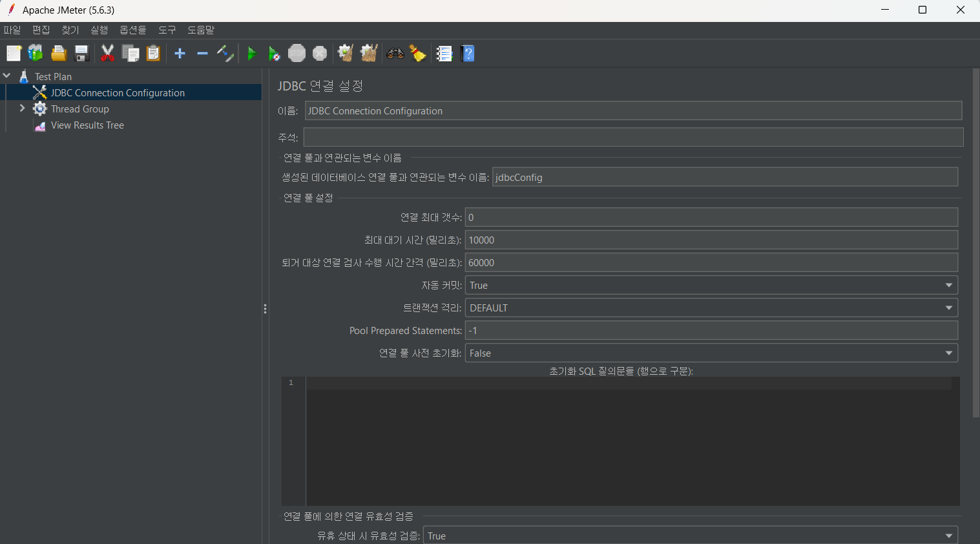Viewport: 980px width, 544px height.
Task: Click the Pool Prepared Statements field
Action: (711, 330)
